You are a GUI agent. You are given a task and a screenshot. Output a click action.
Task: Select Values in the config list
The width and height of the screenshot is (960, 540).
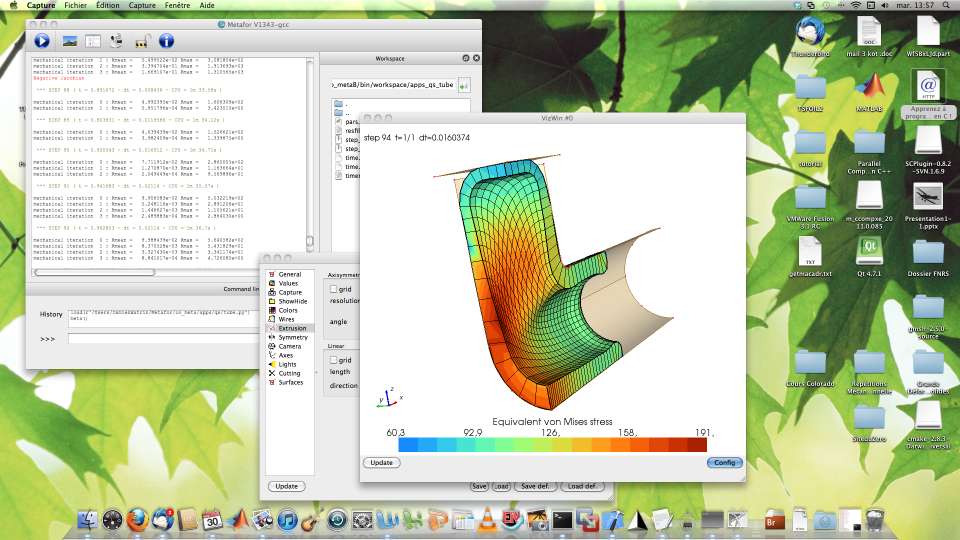click(288, 283)
